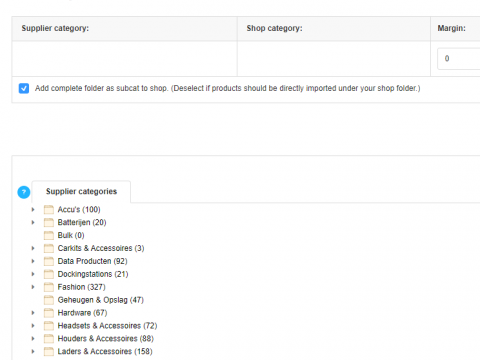Click the Data Producten folder icon
Screen dimensions: 480x360
(x=49, y=261)
